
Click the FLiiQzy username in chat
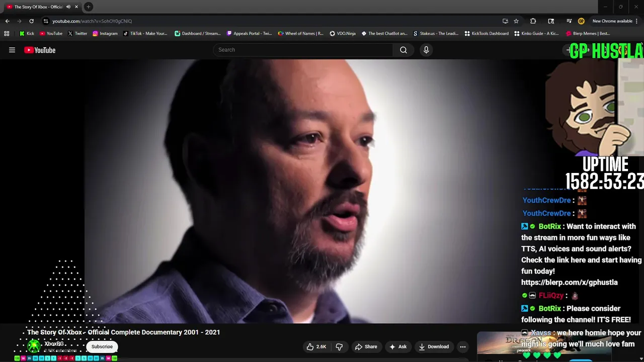[x=551, y=296]
